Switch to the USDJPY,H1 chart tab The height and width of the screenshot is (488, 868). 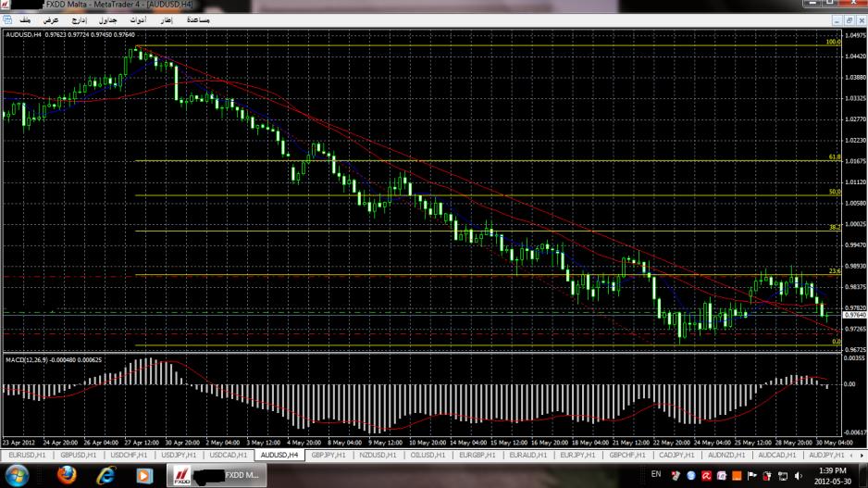(180, 456)
